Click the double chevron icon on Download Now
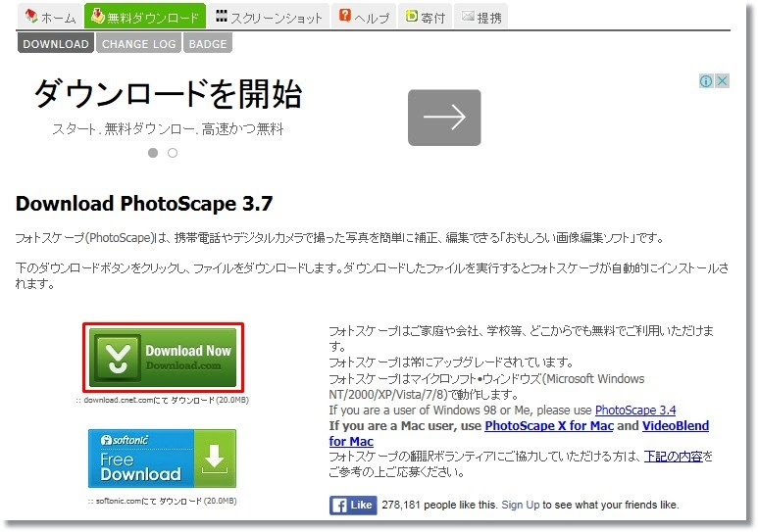The width and height of the screenshot is (758, 532). point(118,358)
